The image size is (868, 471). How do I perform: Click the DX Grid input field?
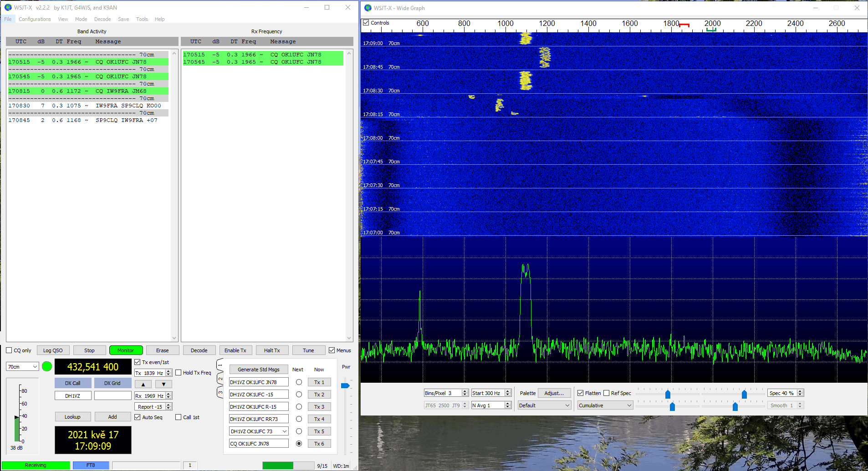(112, 396)
